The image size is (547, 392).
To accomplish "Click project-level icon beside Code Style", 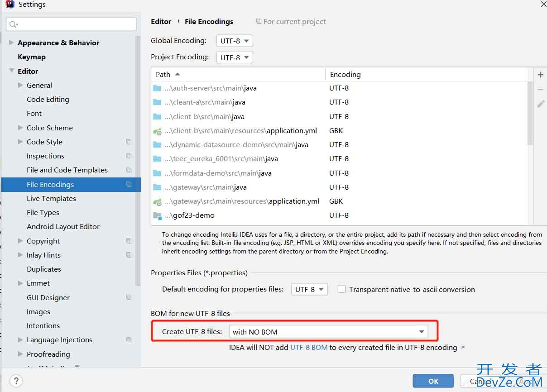I will [129, 142].
